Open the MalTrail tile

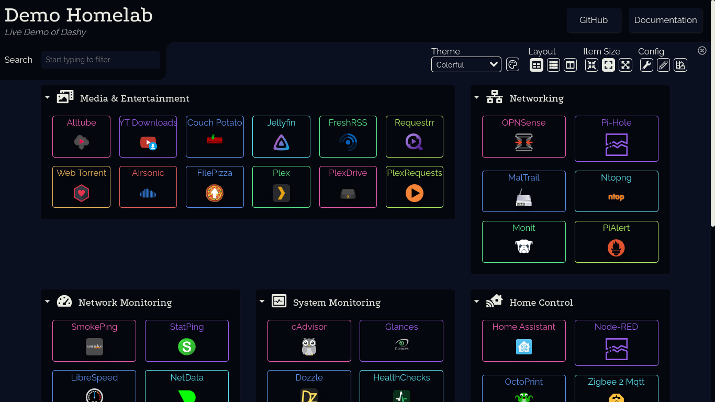524,191
